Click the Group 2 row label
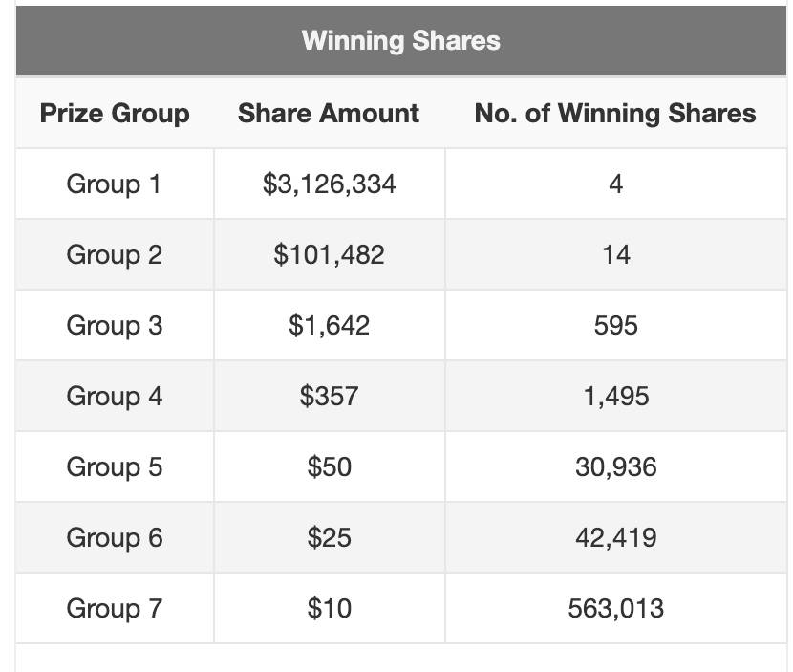Viewport: 793px width, 672px height. click(115, 254)
